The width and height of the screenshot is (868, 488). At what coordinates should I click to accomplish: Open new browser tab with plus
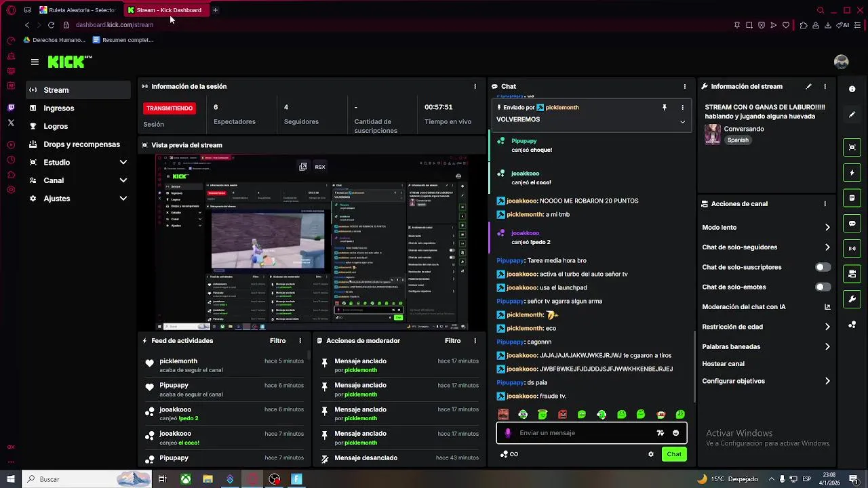[x=215, y=10]
